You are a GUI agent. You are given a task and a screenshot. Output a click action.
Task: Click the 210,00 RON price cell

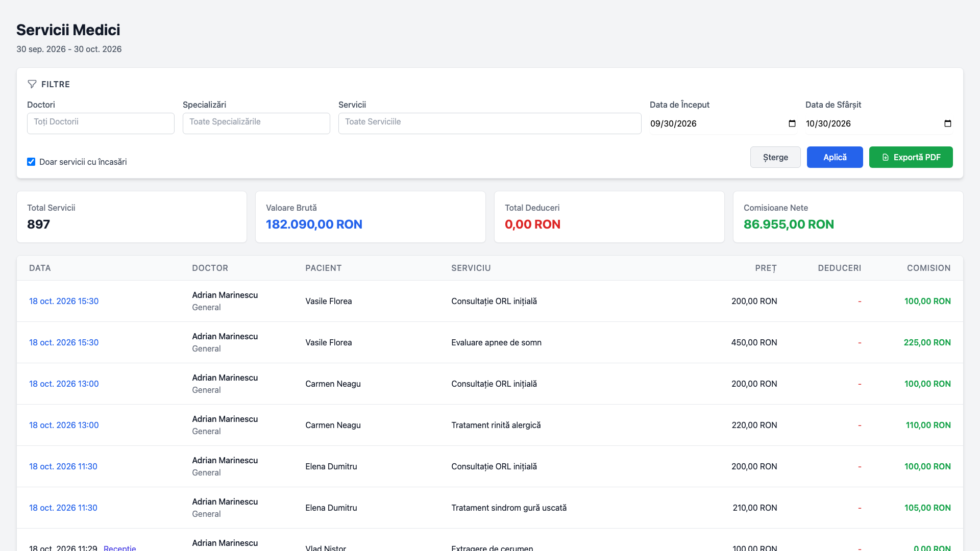pos(755,508)
